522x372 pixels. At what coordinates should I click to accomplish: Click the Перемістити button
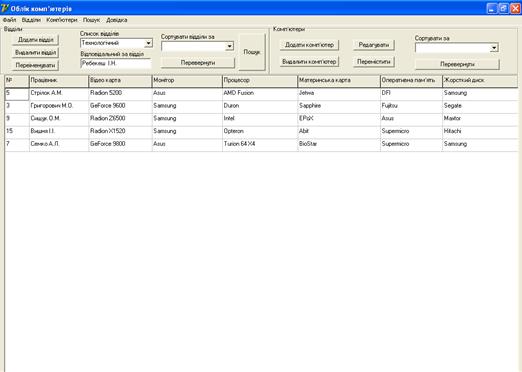pyautogui.click(x=374, y=62)
